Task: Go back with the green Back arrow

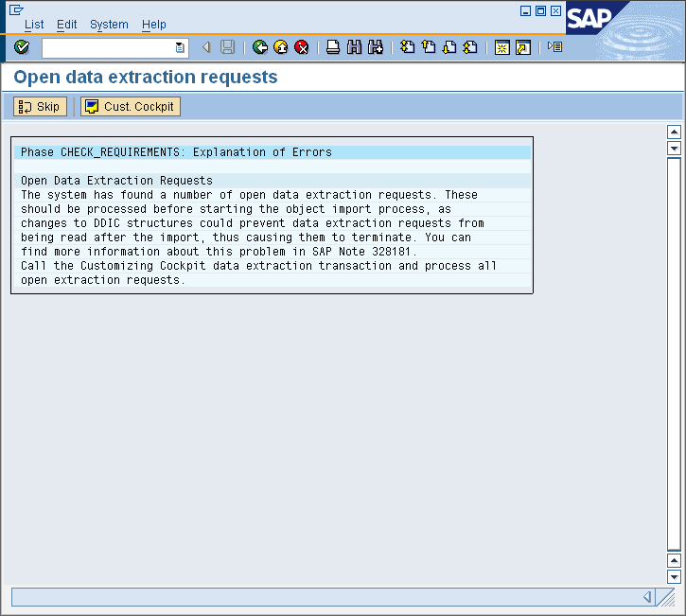Action: point(260,46)
